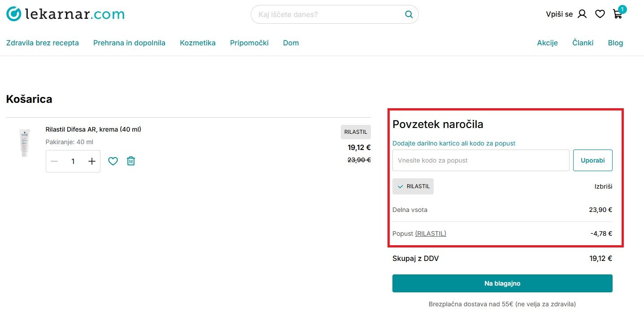Click Izbriši to remove coupon

tap(603, 186)
